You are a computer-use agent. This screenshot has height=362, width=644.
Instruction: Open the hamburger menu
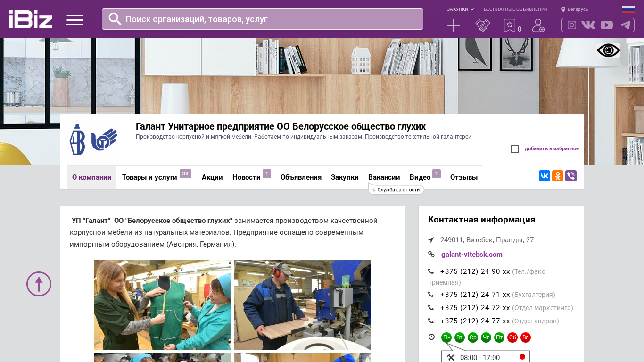coord(74,20)
